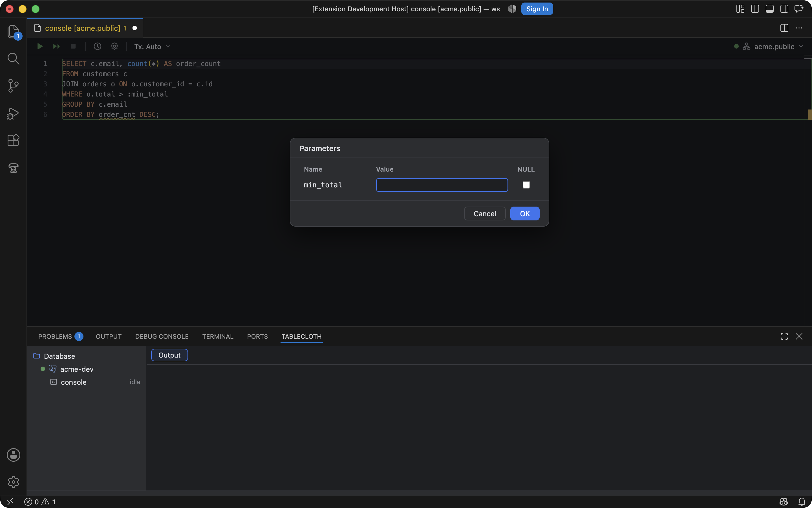812x508 pixels.
Task: Click the stop execution toolbar icon
Action: [73, 46]
